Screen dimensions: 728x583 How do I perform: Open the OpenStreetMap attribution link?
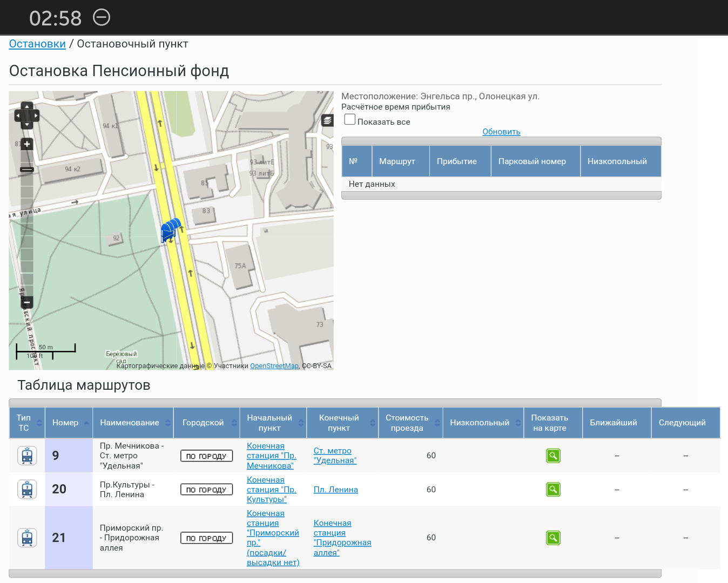click(x=274, y=366)
